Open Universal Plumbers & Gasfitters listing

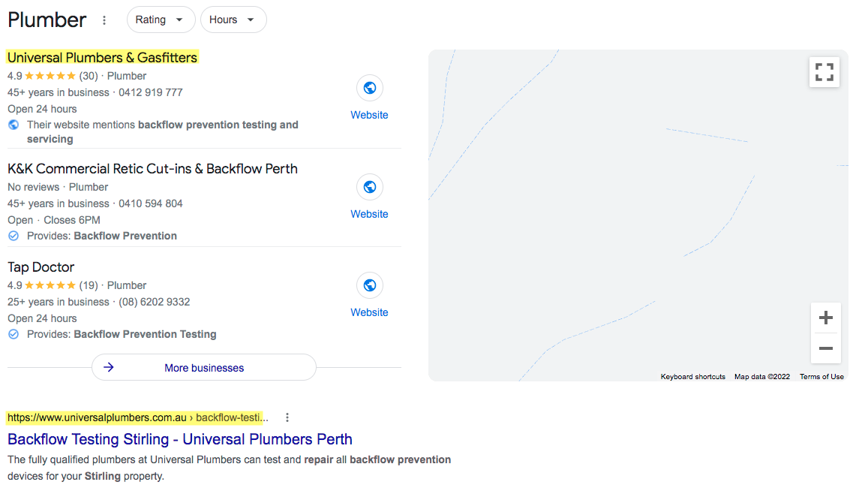tap(103, 58)
